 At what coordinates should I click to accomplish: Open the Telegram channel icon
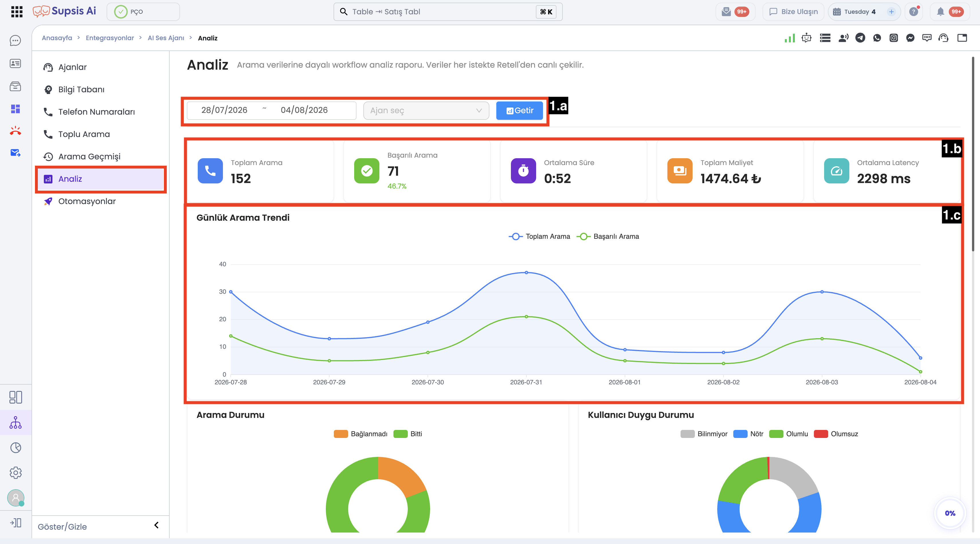[860, 38]
